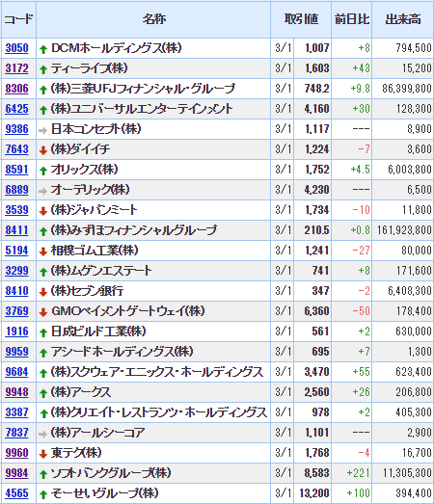Open stock code 9960 link
The width and height of the screenshot is (434, 504).
(x=16, y=453)
